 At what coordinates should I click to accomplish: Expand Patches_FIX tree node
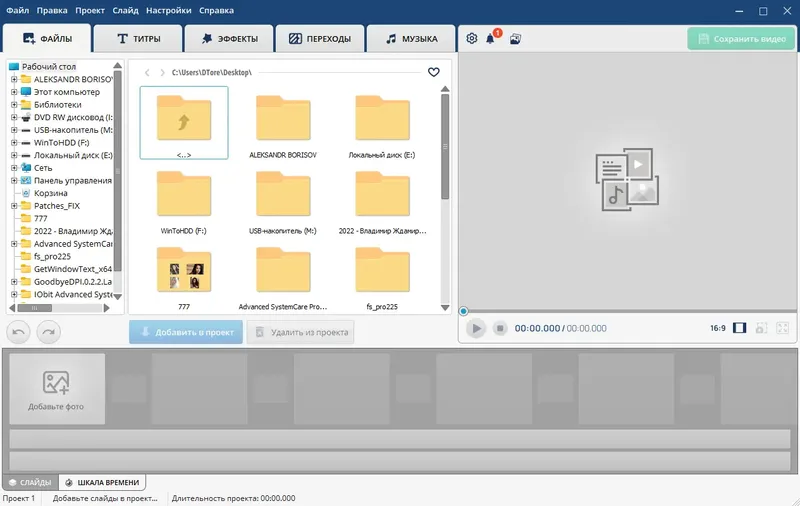coord(14,206)
